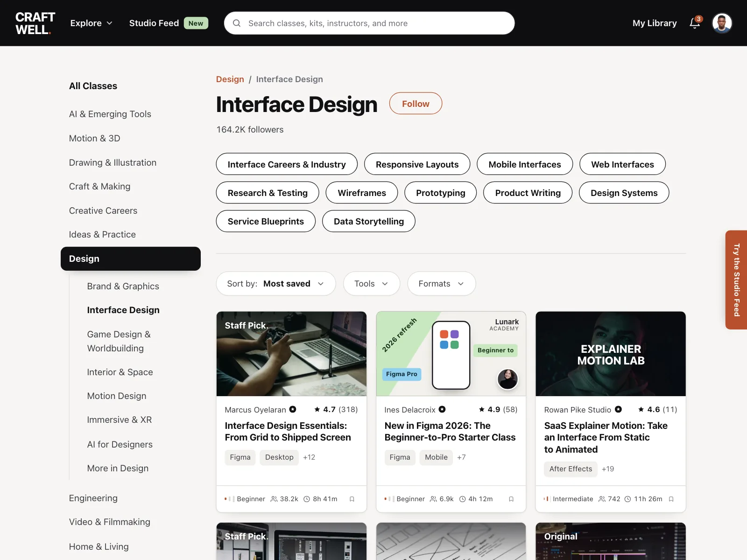This screenshot has height=560, width=747.
Task: Follow the Interface Design topic
Action: pyautogui.click(x=416, y=104)
